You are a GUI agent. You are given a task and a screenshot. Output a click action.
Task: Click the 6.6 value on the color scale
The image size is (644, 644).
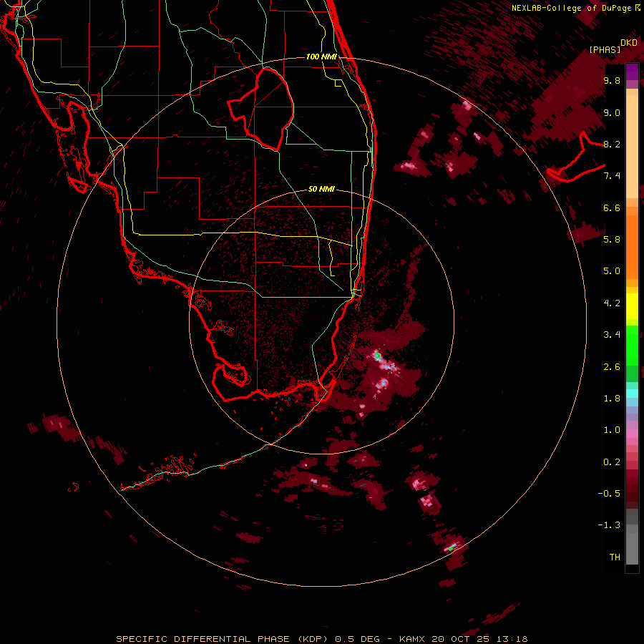[612, 208]
